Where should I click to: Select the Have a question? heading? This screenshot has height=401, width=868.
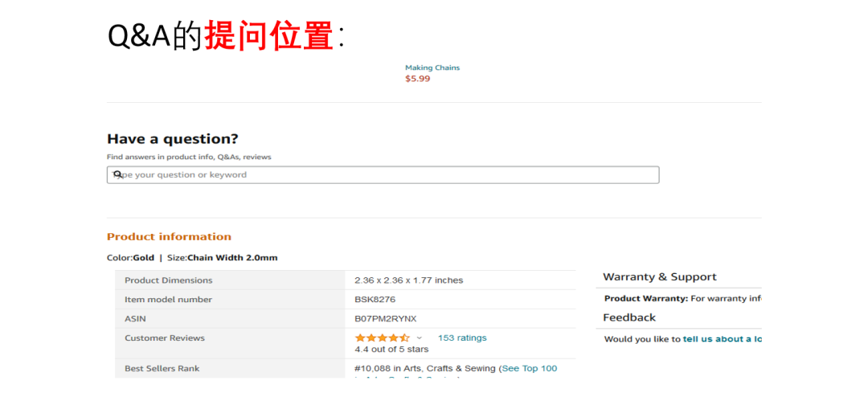(173, 139)
